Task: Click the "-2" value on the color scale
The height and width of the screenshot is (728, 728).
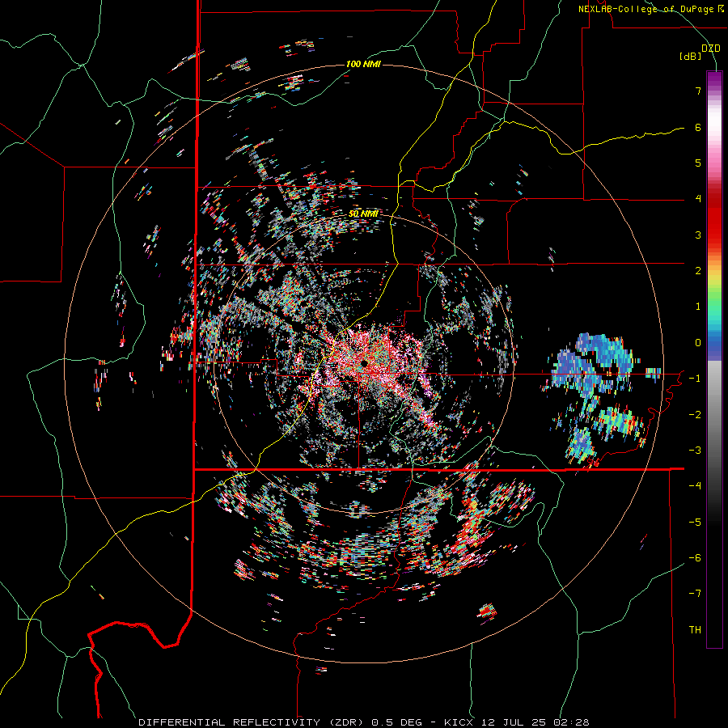Action: (695, 415)
